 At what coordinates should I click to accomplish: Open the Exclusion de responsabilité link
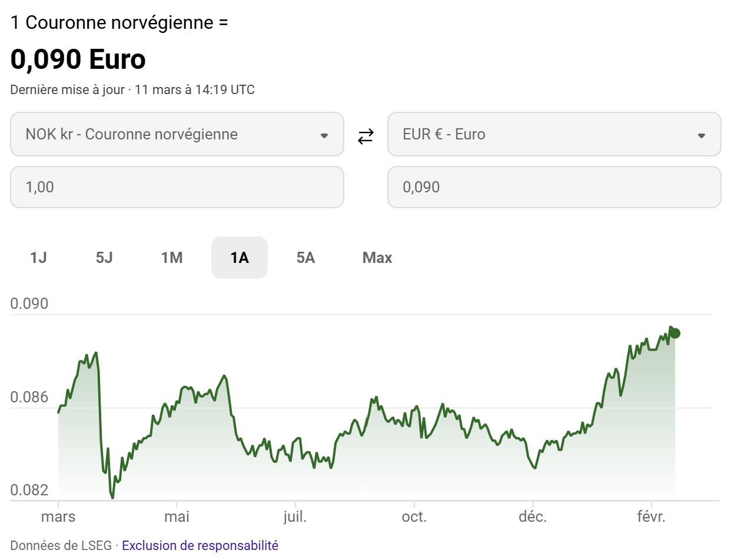200,545
